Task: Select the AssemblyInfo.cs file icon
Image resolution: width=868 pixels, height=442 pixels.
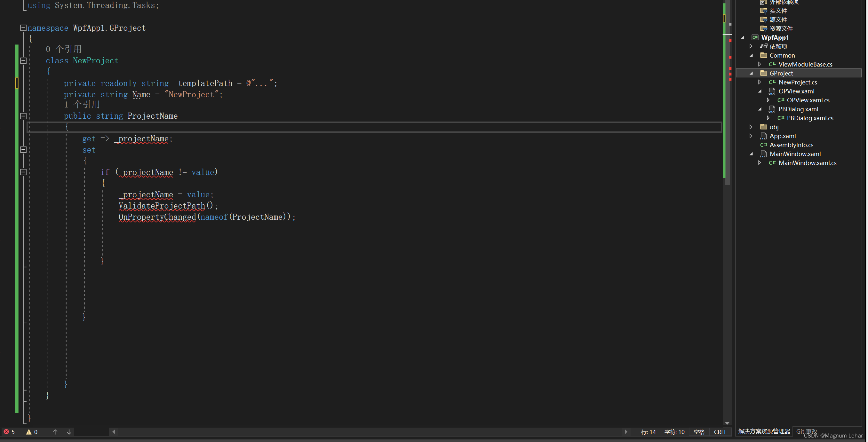Action: (x=764, y=145)
